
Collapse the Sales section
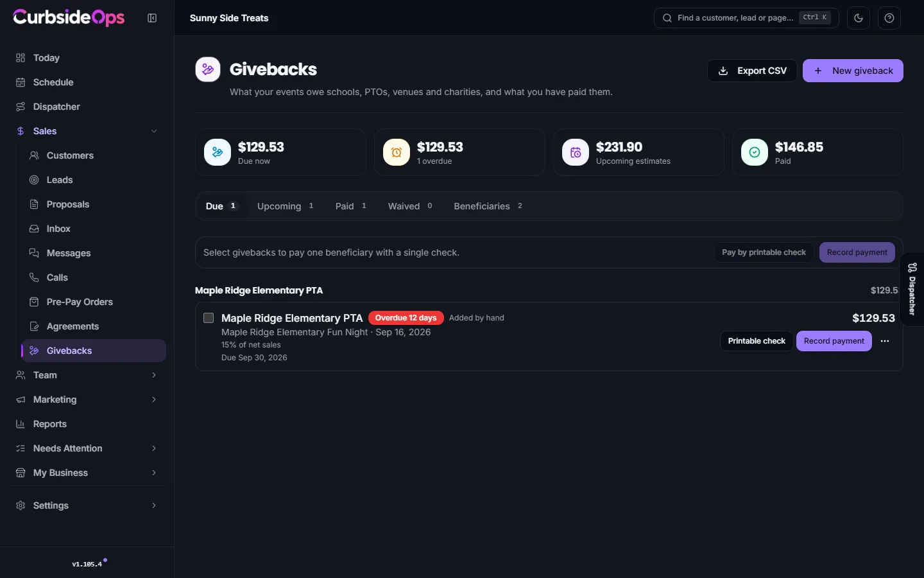click(87, 131)
